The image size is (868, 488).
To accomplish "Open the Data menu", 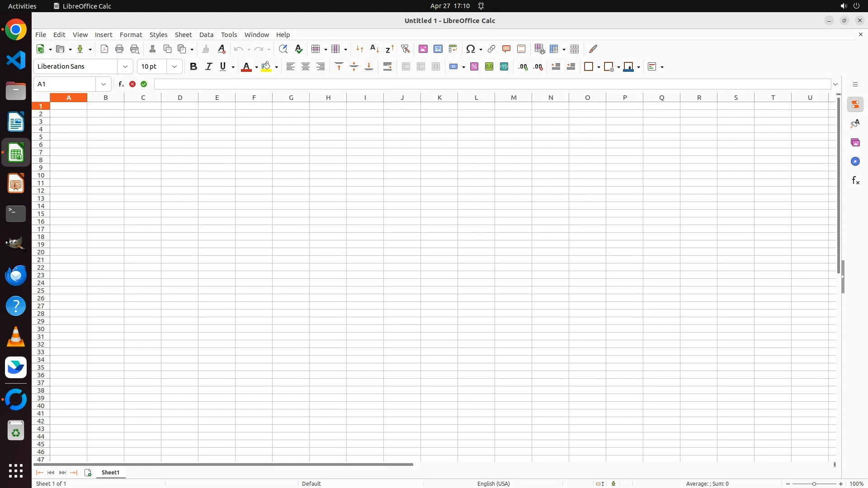I will [x=206, y=34].
